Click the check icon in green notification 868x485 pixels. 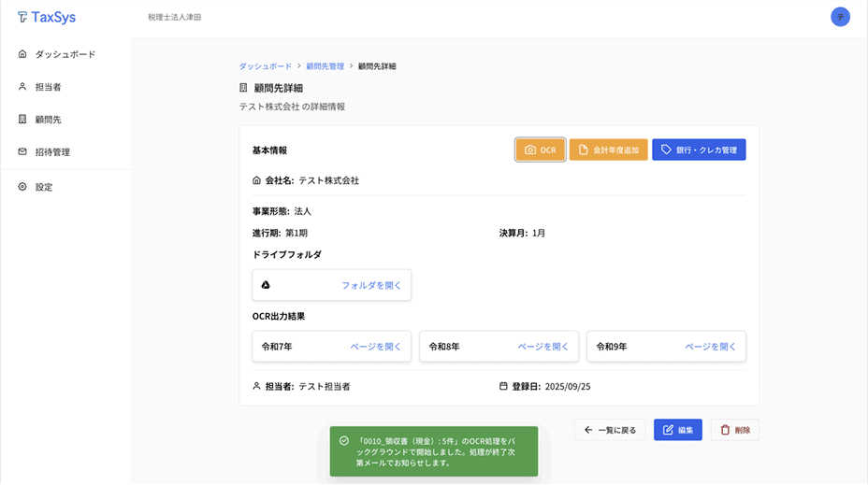(344, 441)
